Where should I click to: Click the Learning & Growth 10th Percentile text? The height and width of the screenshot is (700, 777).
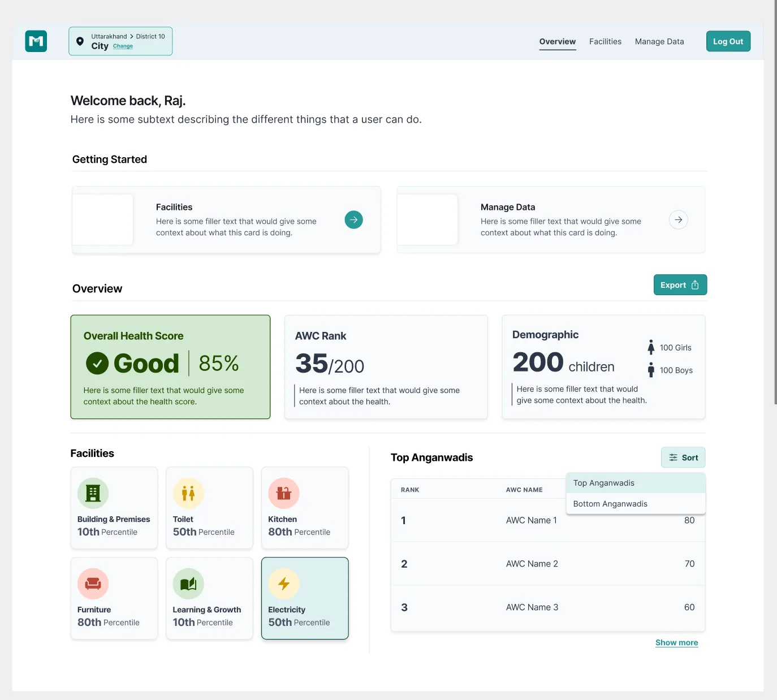click(203, 623)
